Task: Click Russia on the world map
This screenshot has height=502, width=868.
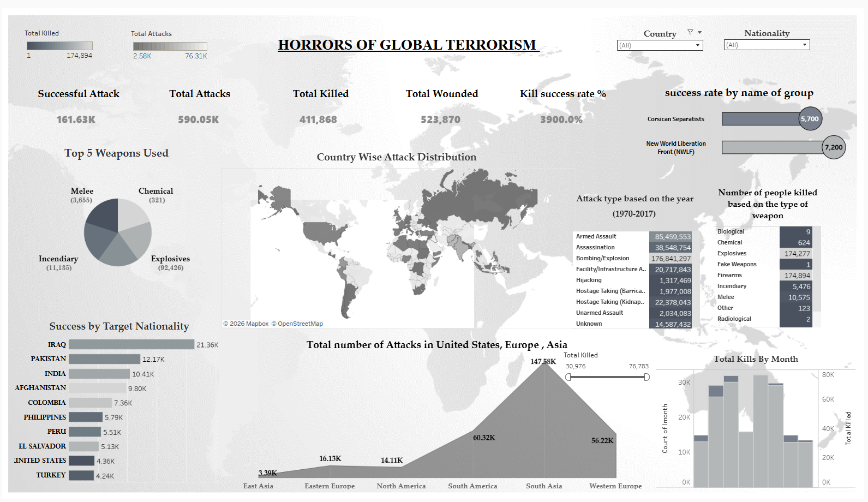Action: [480, 199]
